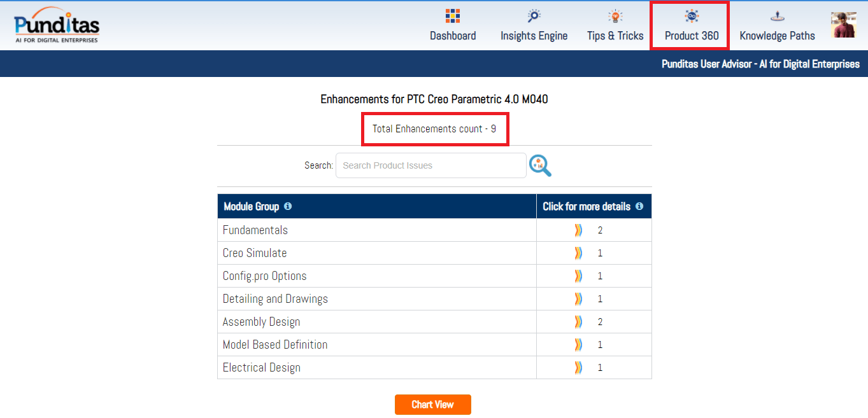Open the Tips & Tricks lightbulb icon
This screenshot has width=868, height=418.
click(615, 17)
